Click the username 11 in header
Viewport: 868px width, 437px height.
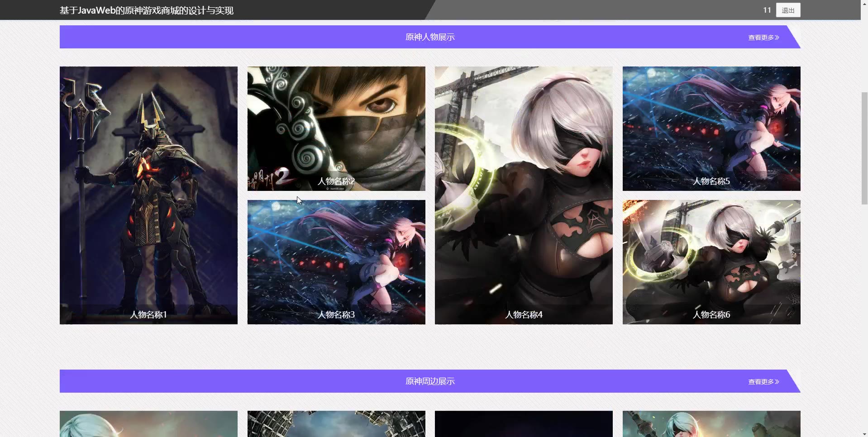(767, 10)
